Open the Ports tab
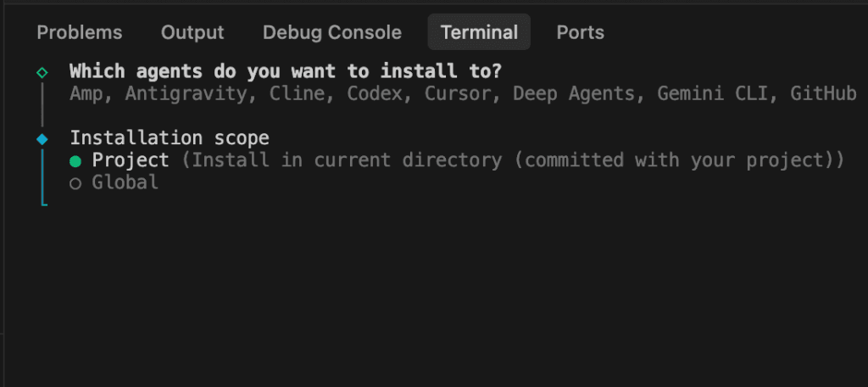The image size is (868, 387). 581,32
